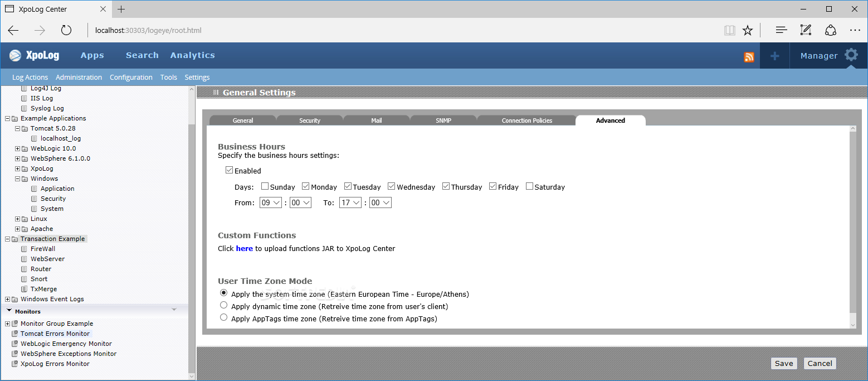
Task: Select Apply AppTags time zone radio
Action: 223,317
